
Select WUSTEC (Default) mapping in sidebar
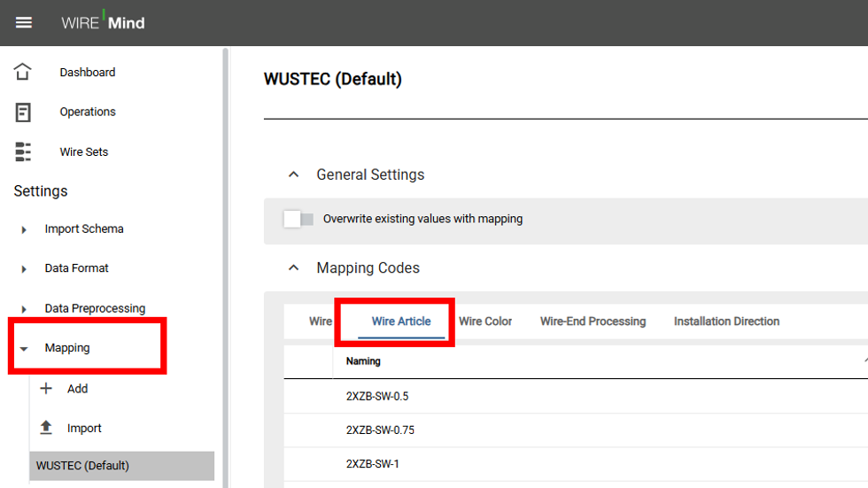82,466
